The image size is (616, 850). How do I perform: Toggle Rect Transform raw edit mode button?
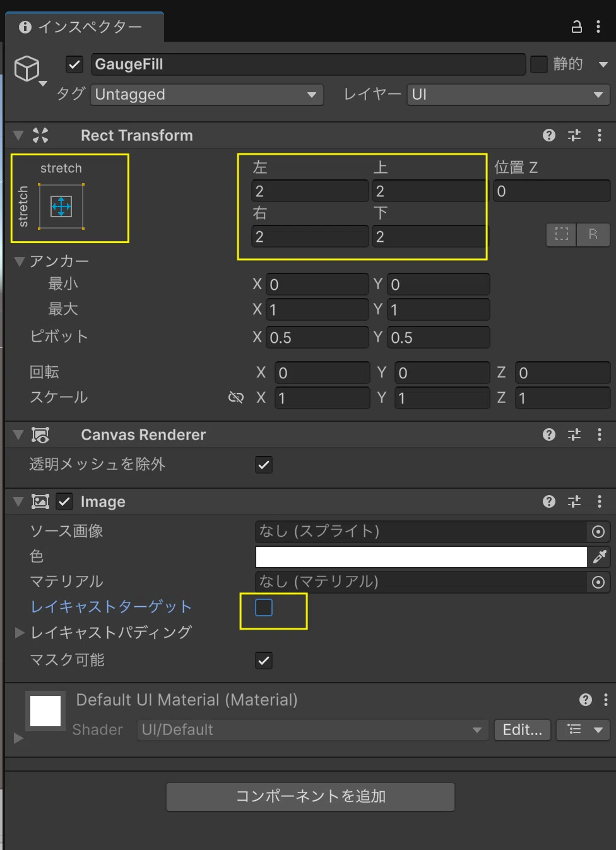(593, 234)
